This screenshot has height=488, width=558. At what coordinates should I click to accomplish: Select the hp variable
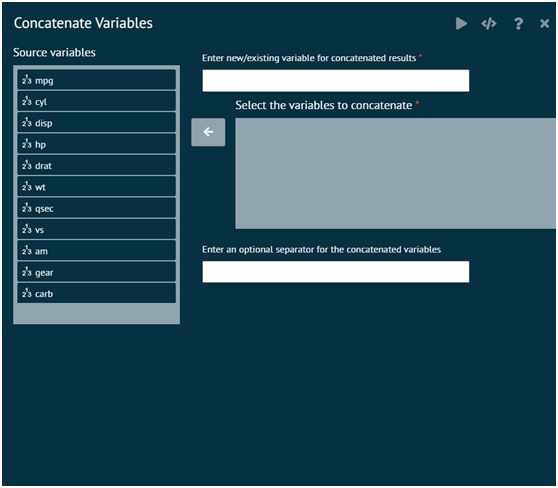click(96, 144)
